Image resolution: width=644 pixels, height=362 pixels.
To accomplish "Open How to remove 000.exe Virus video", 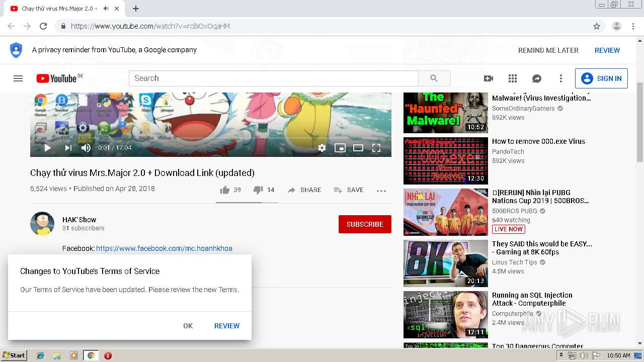I will point(538,141).
